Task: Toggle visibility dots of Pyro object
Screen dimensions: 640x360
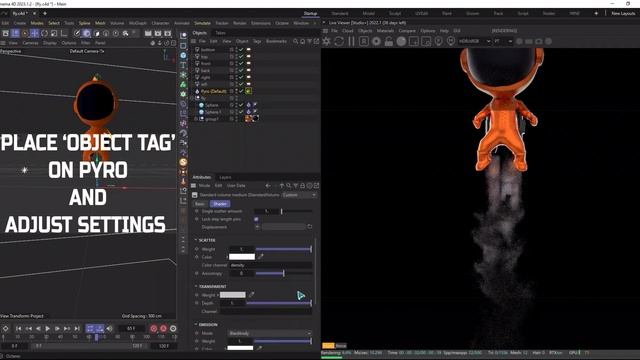Action: click(236, 91)
